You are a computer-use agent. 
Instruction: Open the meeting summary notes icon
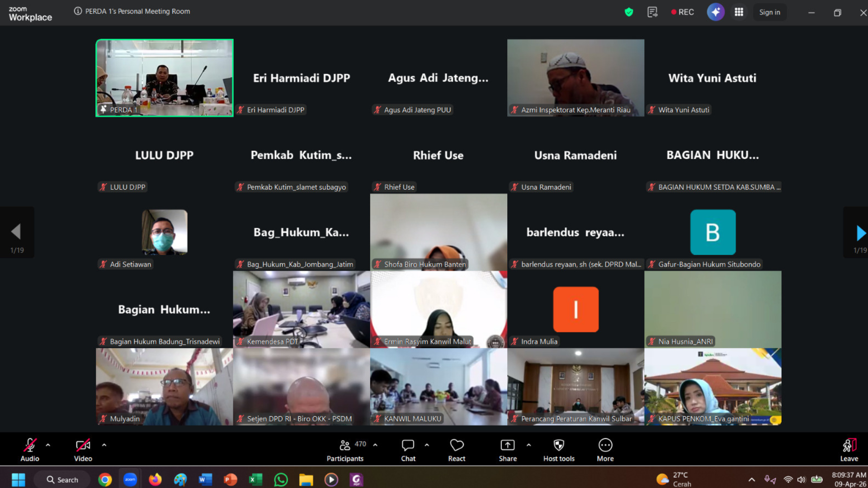pyautogui.click(x=652, y=12)
